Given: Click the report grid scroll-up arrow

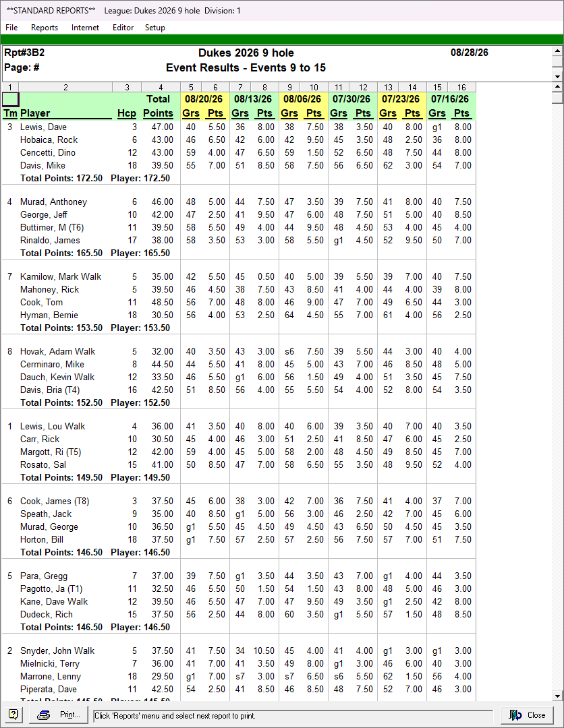Looking at the screenshot, I should (x=557, y=87).
